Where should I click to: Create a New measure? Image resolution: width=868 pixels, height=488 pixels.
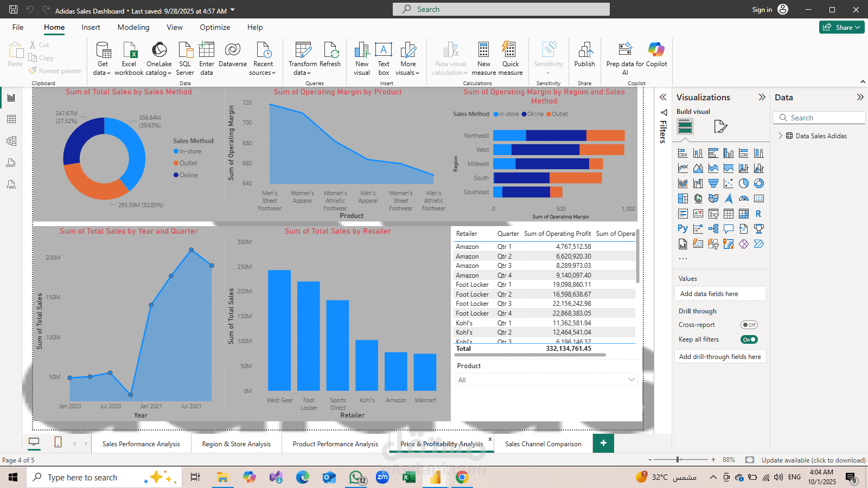coord(483,51)
